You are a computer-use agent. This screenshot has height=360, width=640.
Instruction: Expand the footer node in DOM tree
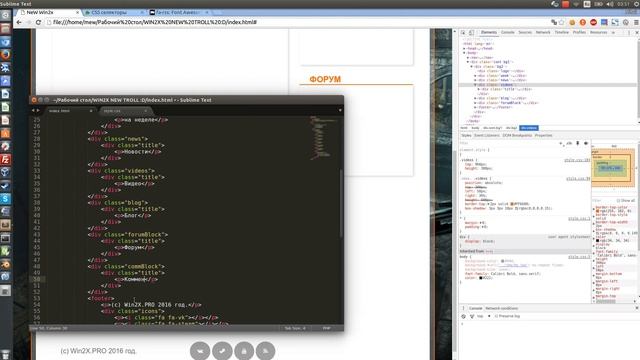coord(476,107)
